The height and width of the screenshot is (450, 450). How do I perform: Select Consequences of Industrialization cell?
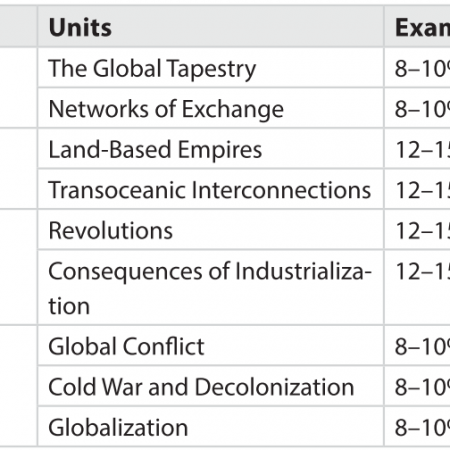[x=211, y=287]
